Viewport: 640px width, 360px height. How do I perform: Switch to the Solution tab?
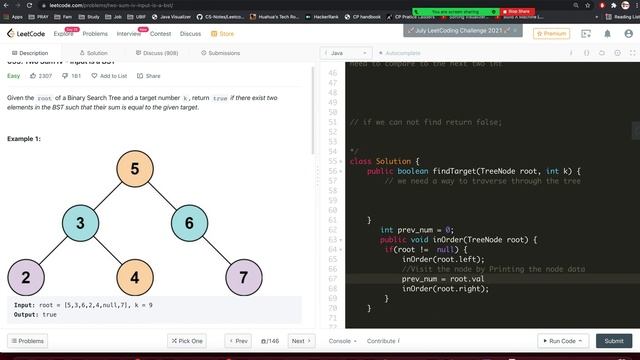tap(93, 53)
